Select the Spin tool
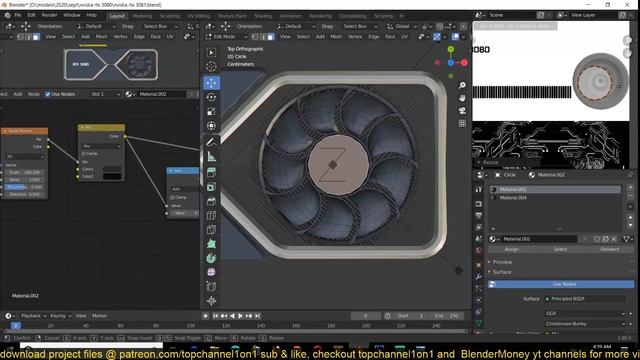The image size is (640, 360). pos(211,258)
